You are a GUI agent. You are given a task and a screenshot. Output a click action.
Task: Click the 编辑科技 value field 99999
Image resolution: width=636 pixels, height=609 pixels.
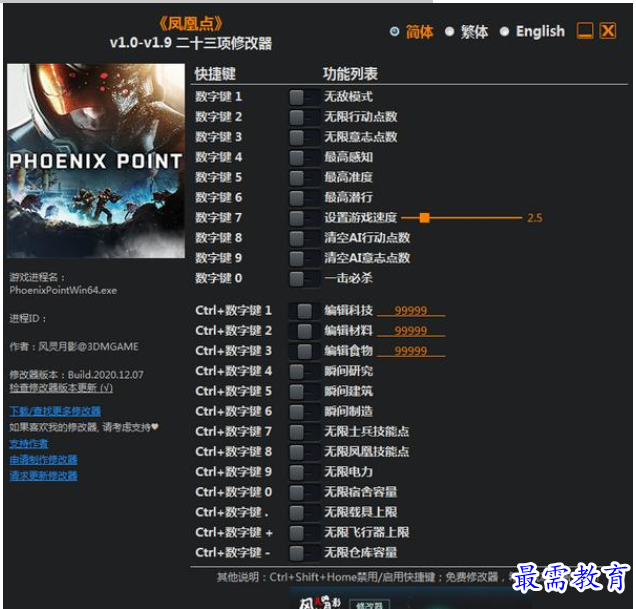(x=411, y=311)
